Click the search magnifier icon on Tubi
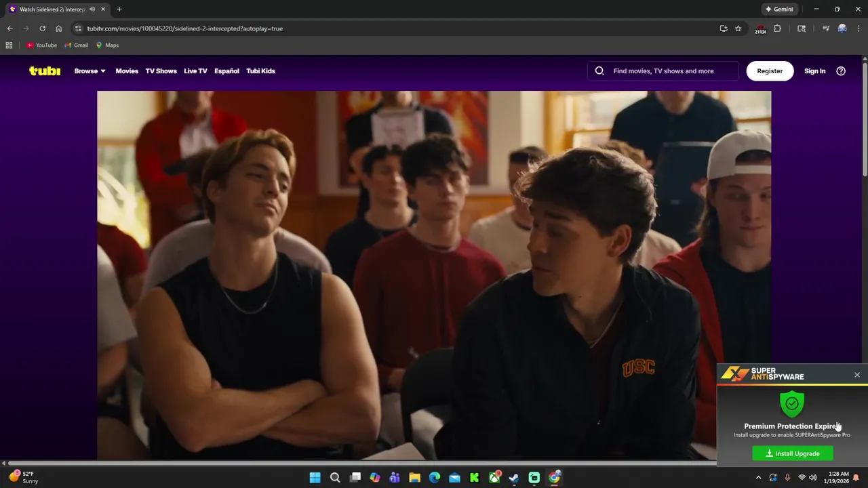 tap(599, 70)
